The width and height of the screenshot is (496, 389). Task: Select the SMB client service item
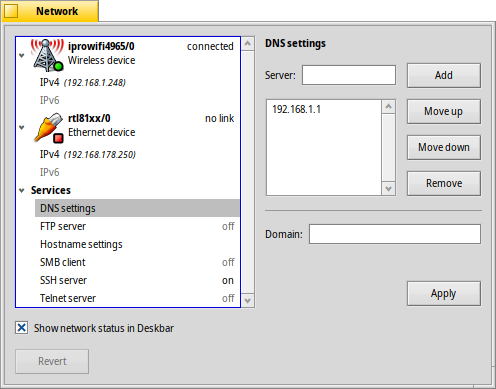[137, 262]
